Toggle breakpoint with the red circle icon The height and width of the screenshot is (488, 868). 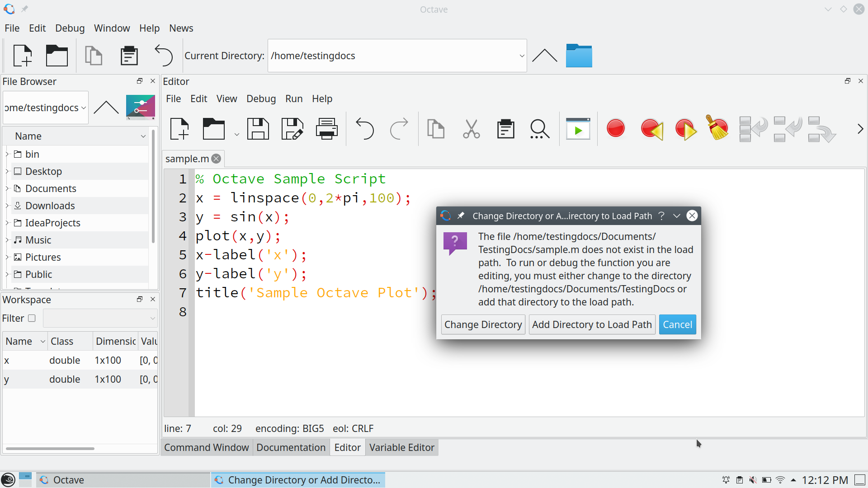click(x=615, y=129)
